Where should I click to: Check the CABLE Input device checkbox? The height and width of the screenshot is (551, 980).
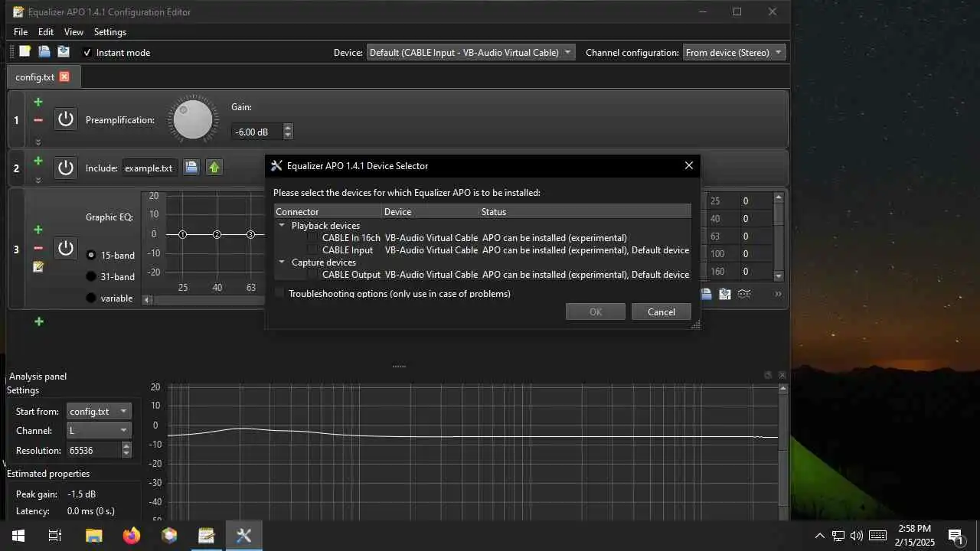[312, 250]
